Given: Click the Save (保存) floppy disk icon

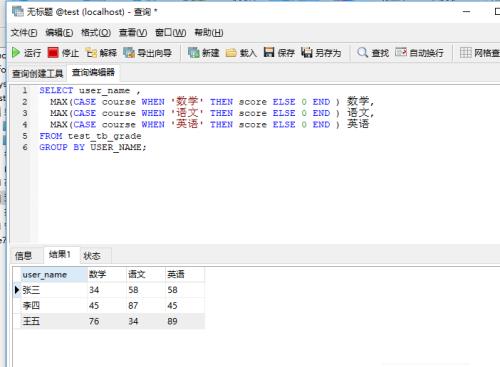Looking at the screenshot, I should (x=269, y=52).
